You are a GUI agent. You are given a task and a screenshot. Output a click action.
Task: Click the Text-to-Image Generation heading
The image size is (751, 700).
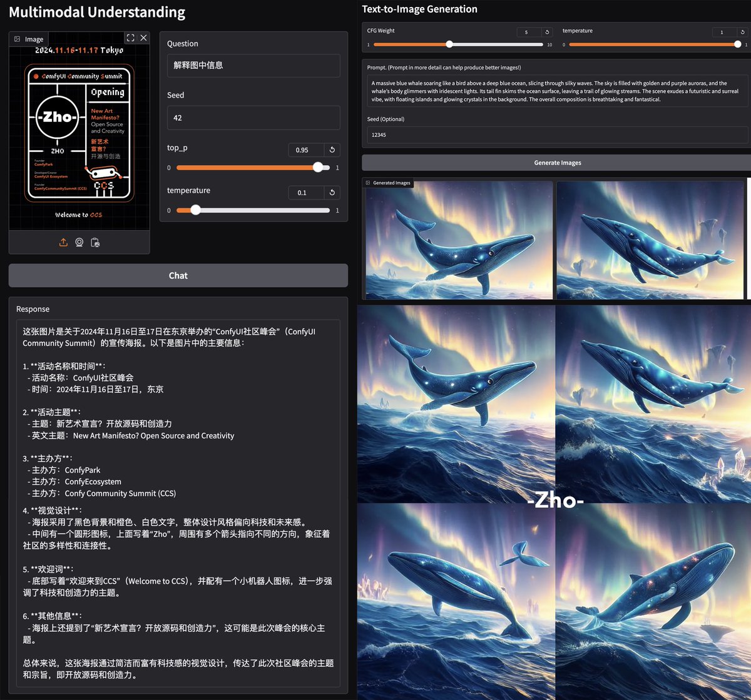[x=419, y=9]
